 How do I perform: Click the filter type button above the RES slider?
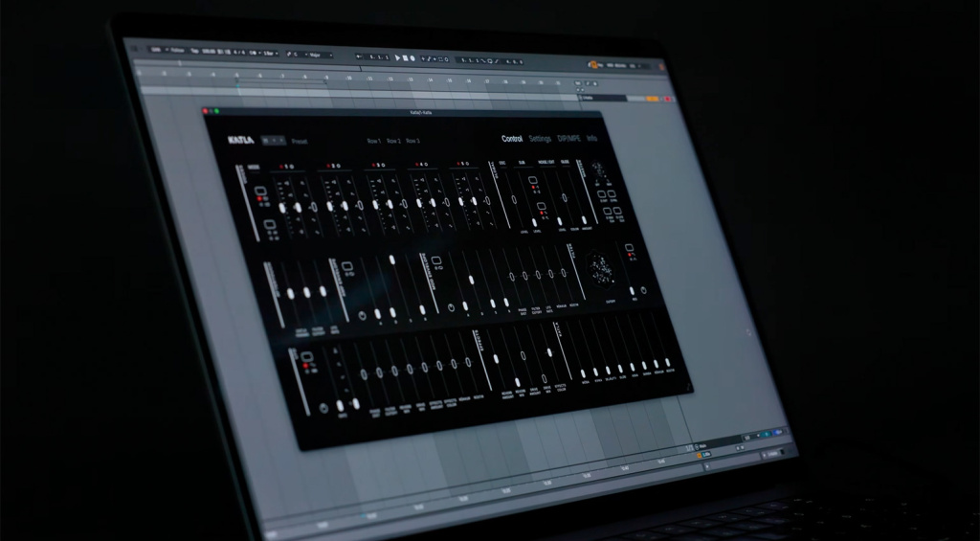point(628,248)
